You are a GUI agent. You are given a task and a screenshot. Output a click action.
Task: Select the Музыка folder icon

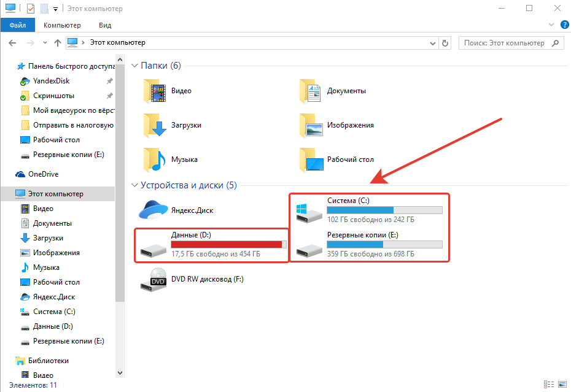pyautogui.click(x=155, y=159)
